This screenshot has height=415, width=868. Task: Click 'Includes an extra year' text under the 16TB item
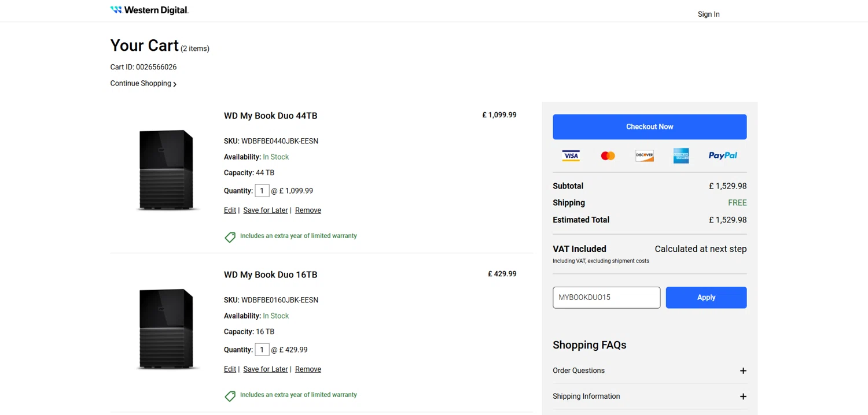tap(298, 395)
